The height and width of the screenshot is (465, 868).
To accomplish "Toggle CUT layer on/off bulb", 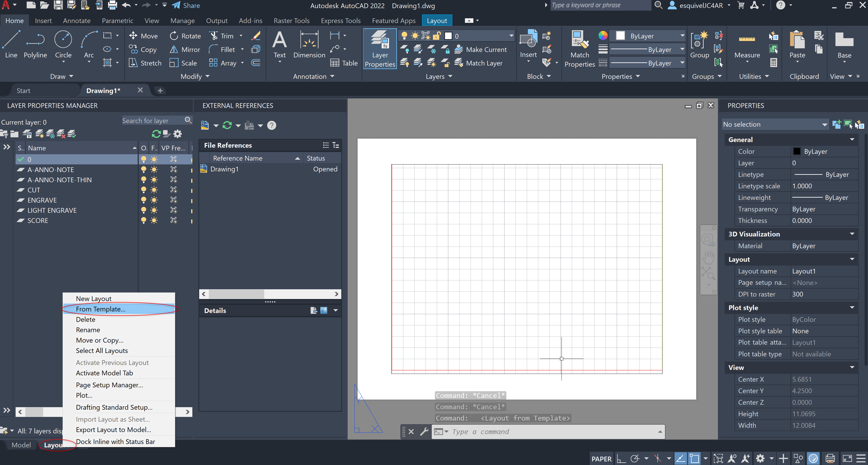I will tap(144, 190).
